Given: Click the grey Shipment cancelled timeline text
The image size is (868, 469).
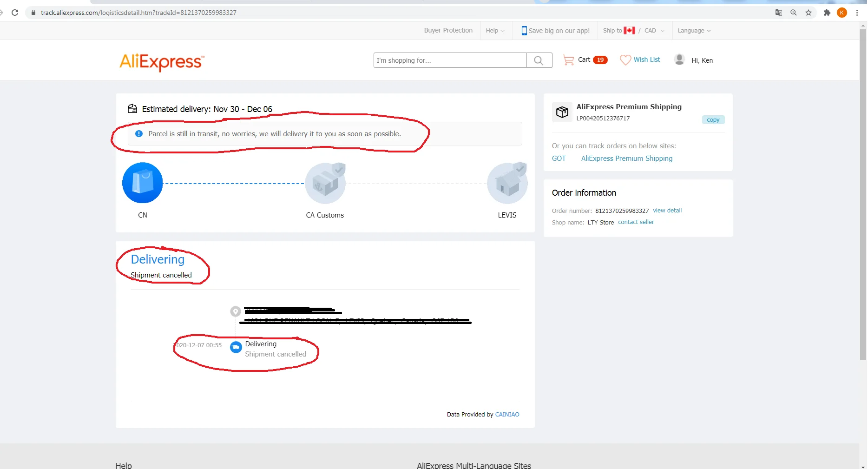Looking at the screenshot, I should click(x=276, y=354).
